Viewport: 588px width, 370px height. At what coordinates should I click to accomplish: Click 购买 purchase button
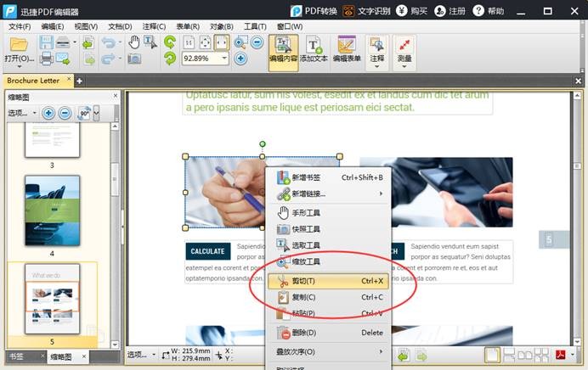click(412, 11)
